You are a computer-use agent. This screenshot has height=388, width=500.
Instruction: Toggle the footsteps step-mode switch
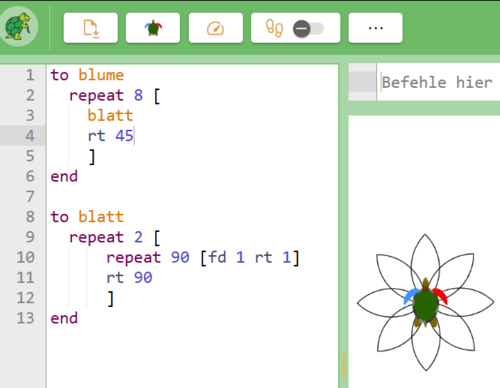[308, 29]
